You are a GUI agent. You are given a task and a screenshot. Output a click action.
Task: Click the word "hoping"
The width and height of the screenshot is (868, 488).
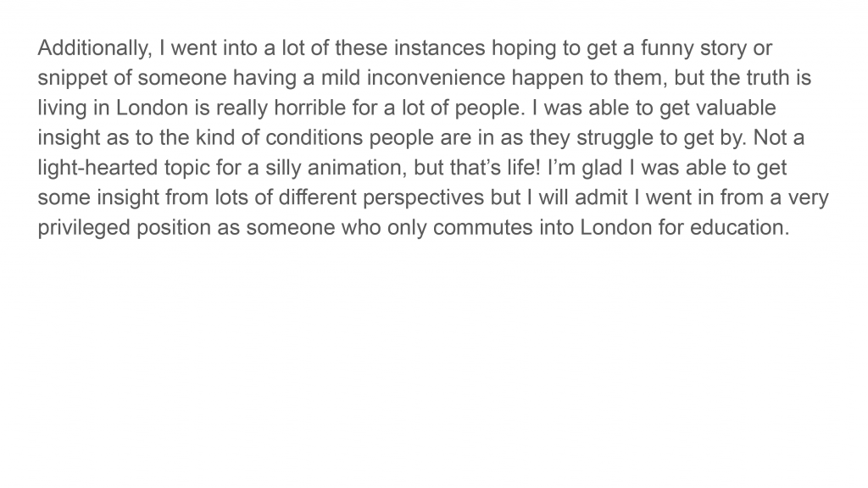[524, 48]
